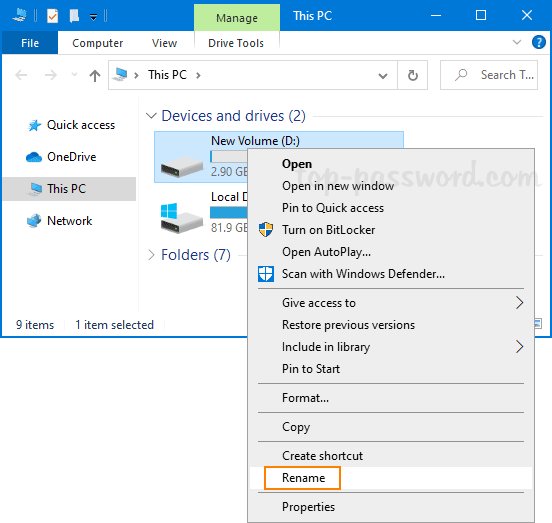Open the recent locations dropdown arrow

74,75
